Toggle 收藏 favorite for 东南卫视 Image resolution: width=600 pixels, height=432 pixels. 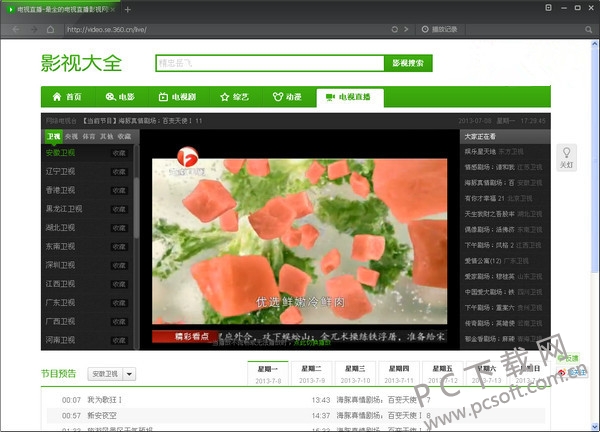point(119,247)
